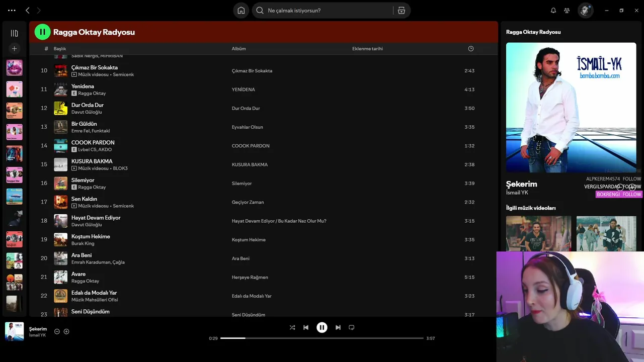Click the Yenidena track cover thumbnail
The height and width of the screenshot is (362, 644).
tap(60, 89)
